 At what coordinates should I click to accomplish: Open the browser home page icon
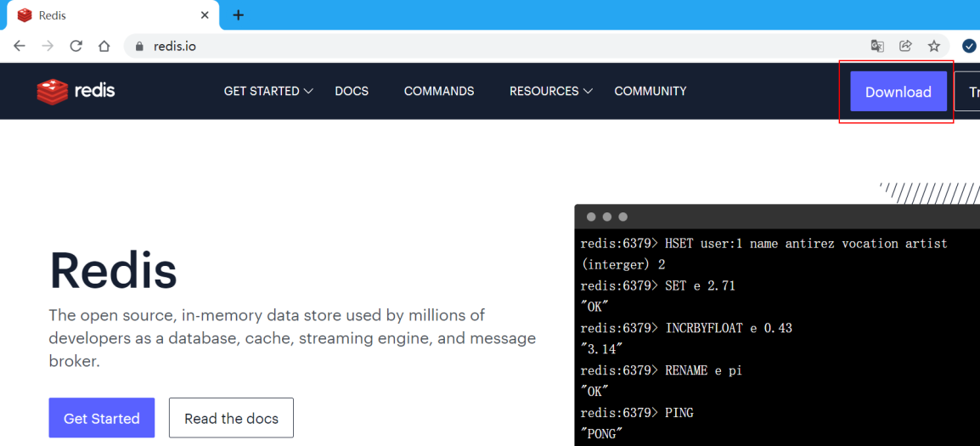click(x=104, y=46)
